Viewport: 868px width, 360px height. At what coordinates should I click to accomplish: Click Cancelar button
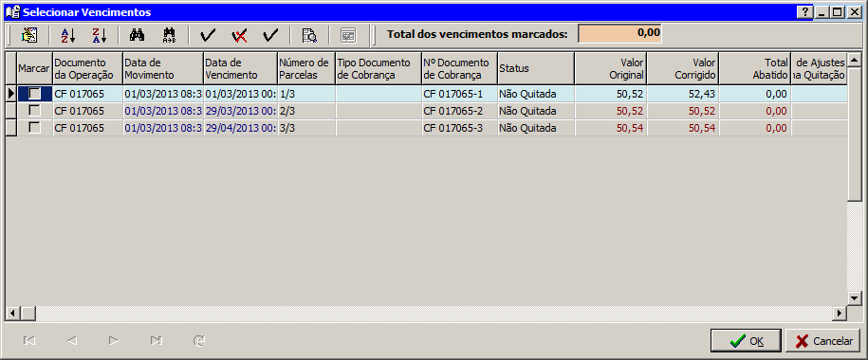click(823, 341)
